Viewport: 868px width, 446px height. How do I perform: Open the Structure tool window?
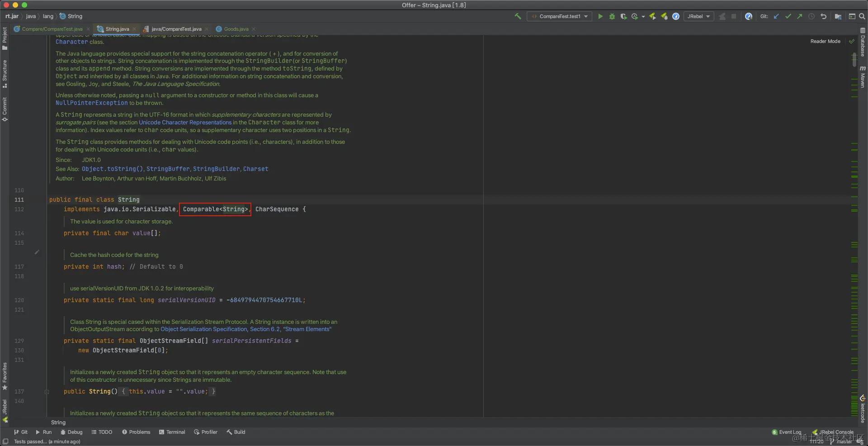(x=5, y=73)
